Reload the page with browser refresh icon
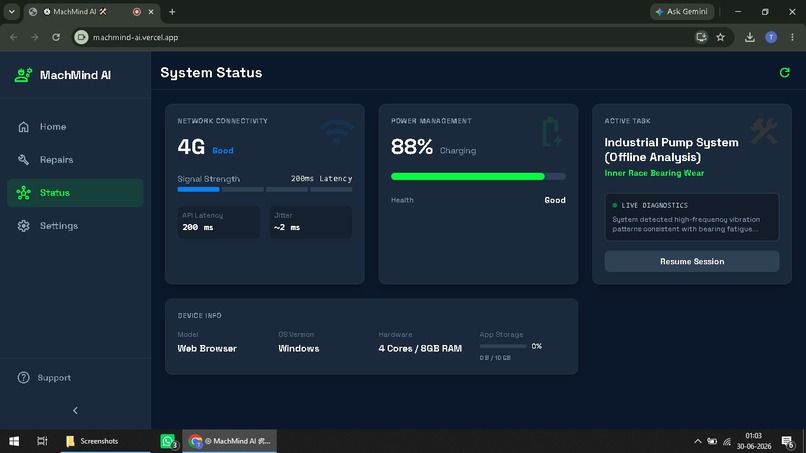 coord(56,37)
